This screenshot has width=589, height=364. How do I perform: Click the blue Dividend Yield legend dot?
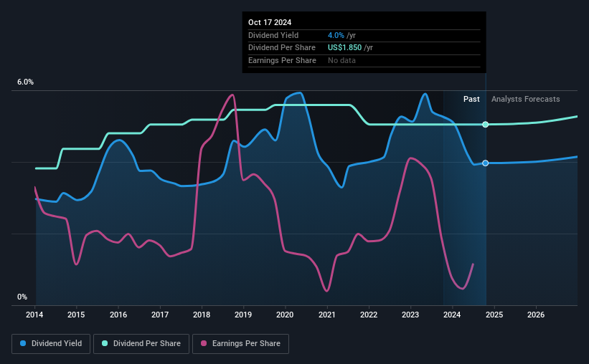23,343
